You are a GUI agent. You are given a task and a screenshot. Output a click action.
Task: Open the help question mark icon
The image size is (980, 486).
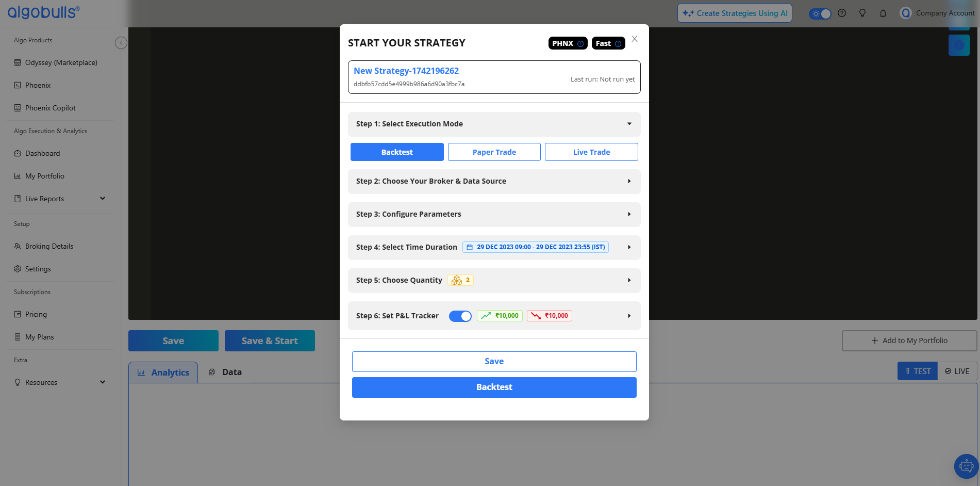click(x=842, y=13)
